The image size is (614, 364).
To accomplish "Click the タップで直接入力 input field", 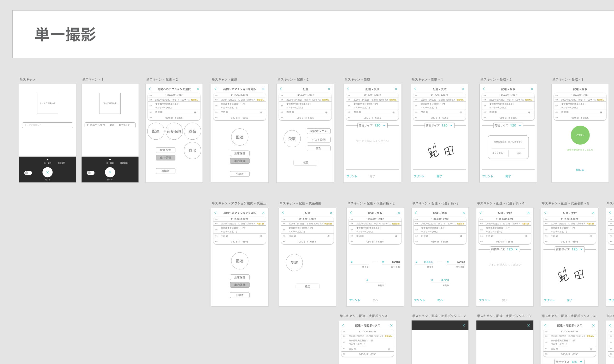I will pos(47,125).
